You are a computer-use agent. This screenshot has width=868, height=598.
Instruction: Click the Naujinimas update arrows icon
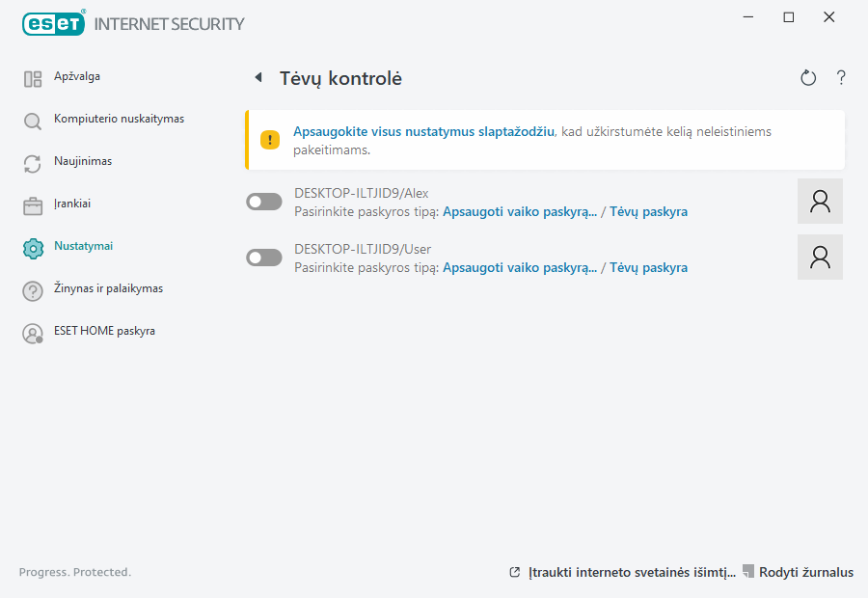(33, 164)
